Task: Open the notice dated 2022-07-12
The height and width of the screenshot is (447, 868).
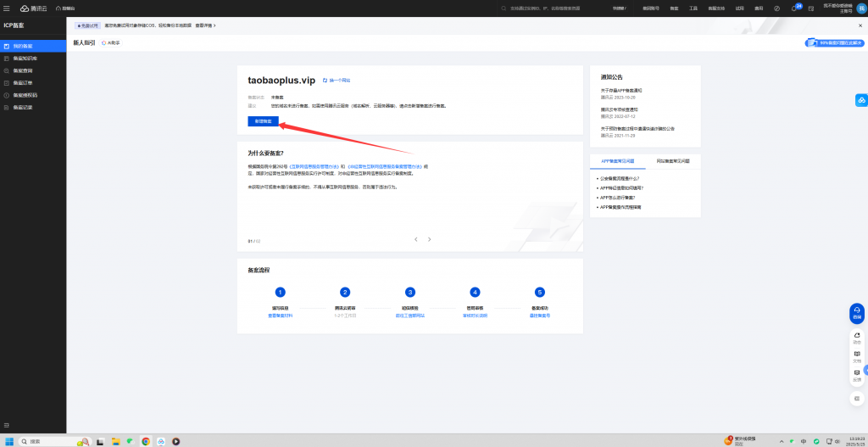Action: tap(619, 109)
